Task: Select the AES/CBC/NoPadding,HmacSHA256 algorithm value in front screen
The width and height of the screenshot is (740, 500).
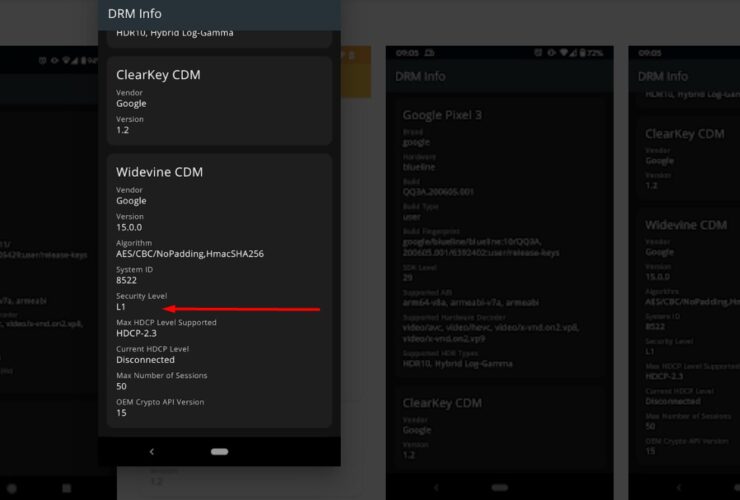Action: pos(190,254)
